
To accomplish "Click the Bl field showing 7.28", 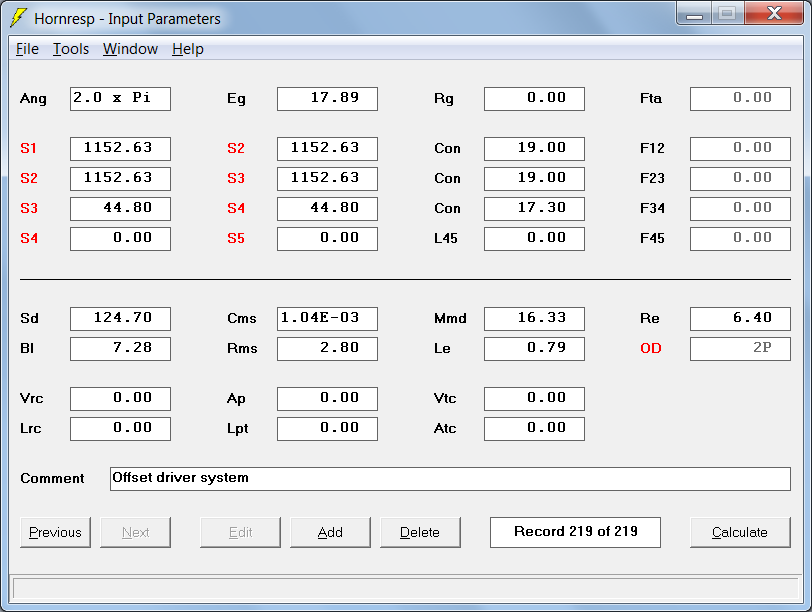I will coord(120,348).
